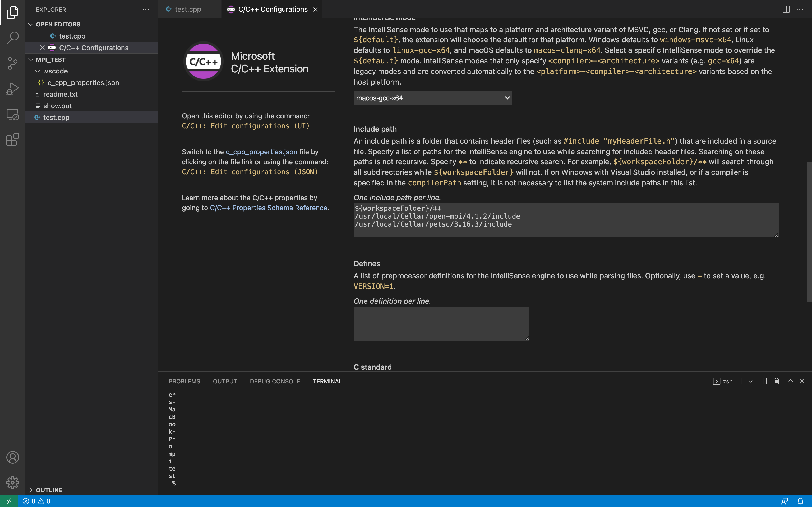Open the Manage settings gear
812x507 pixels.
click(12, 482)
